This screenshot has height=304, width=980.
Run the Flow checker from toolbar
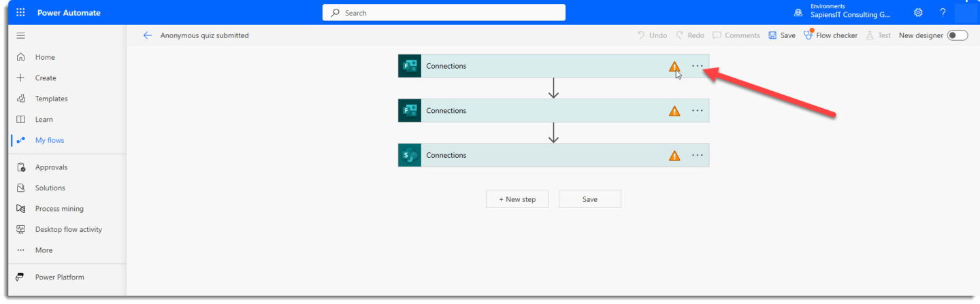coord(830,35)
